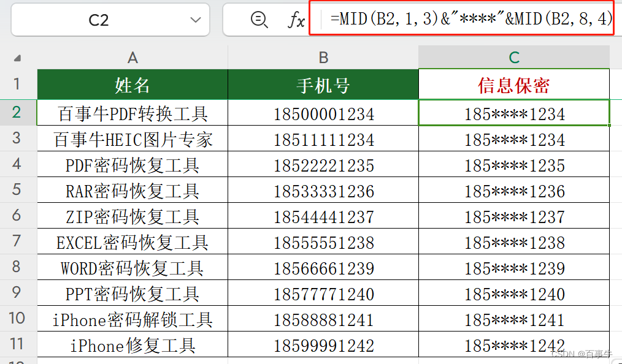Select masked cell 185****1239

(x=514, y=267)
